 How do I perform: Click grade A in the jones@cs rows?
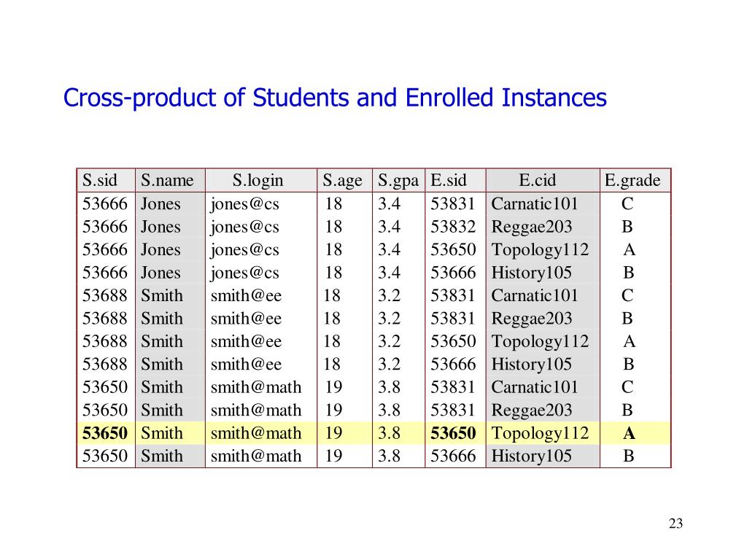pos(629,249)
